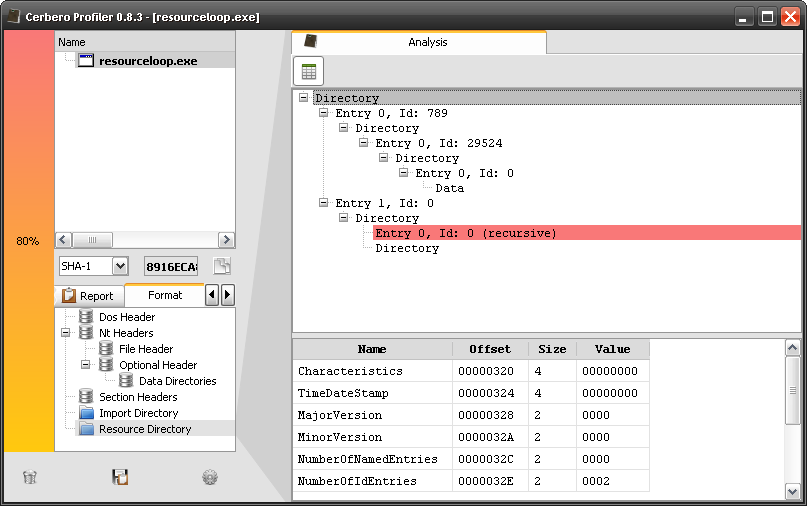Collapse the Entry 1, Id: 0 node
Screen dimensions: 807x506
tap(323, 202)
